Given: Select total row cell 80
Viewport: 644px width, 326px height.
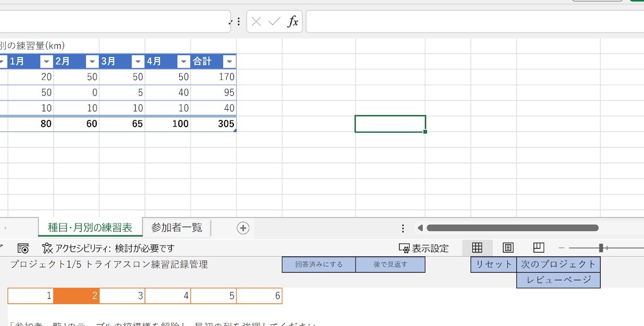Looking at the screenshot, I should 31,124.
